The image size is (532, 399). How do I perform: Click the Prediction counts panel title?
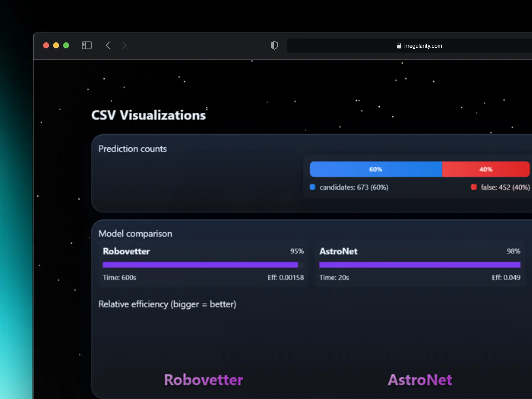coord(132,149)
